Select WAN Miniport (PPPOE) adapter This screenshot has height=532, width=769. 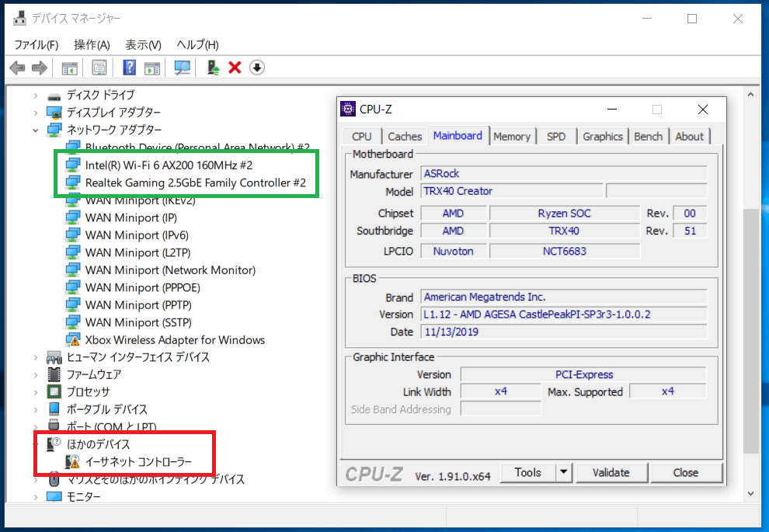[x=143, y=288]
